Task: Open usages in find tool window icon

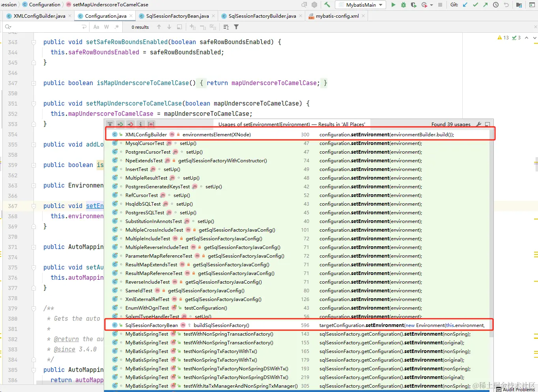Action: tap(488, 124)
